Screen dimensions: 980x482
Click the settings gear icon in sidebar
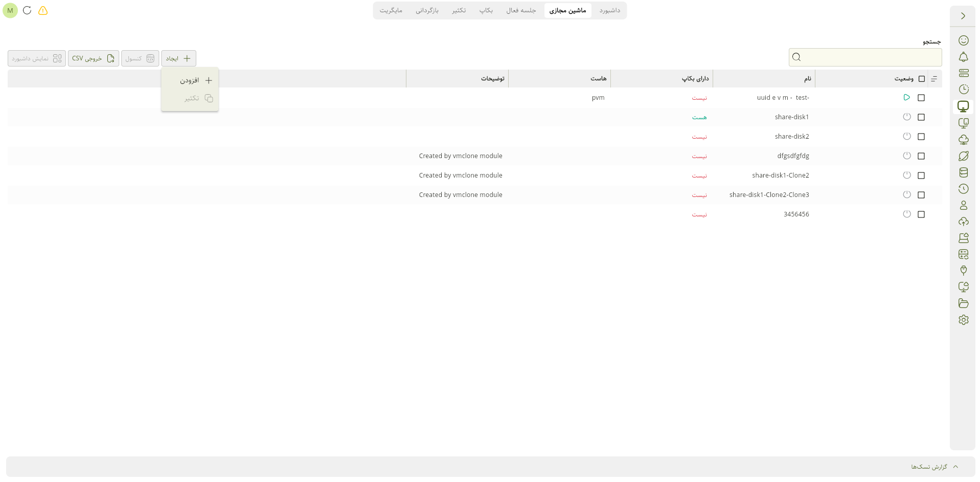963,320
